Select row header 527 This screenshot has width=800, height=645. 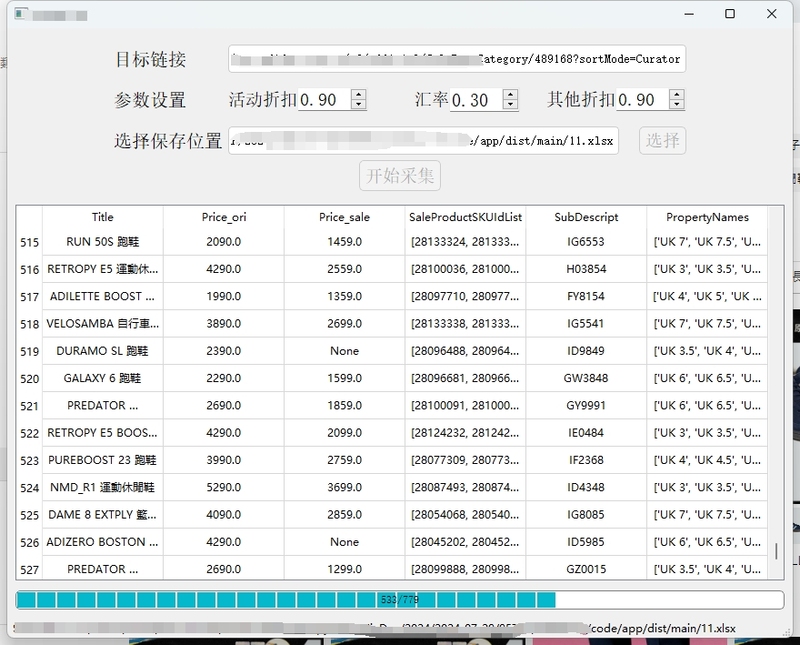[x=29, y=569]
